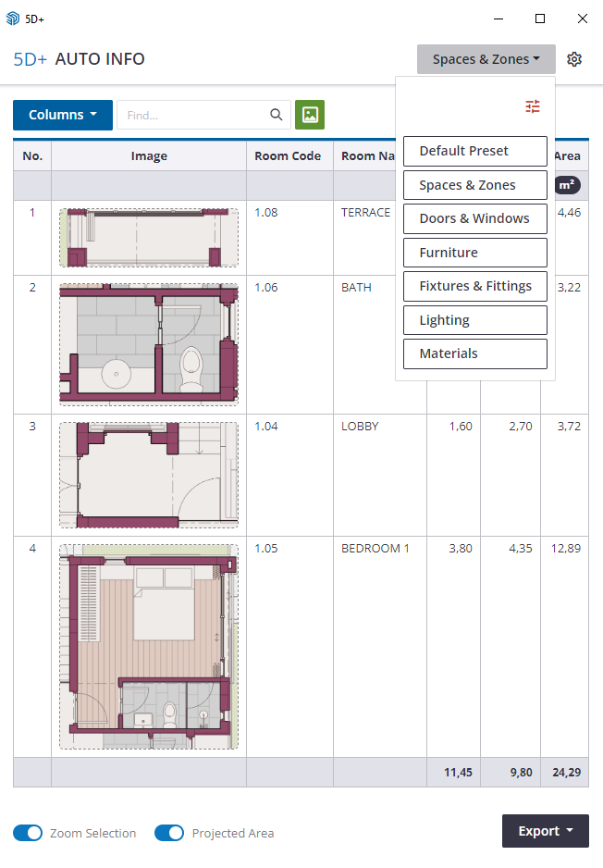Click the settings gear icon
The width and height of the screenshot is (603, 868).
pos(574,59)
